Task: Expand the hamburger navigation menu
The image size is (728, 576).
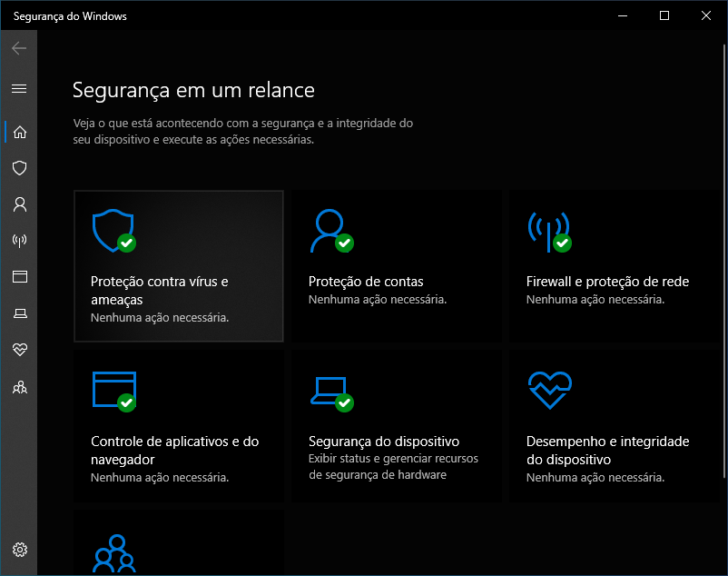Action: point(19,89)
